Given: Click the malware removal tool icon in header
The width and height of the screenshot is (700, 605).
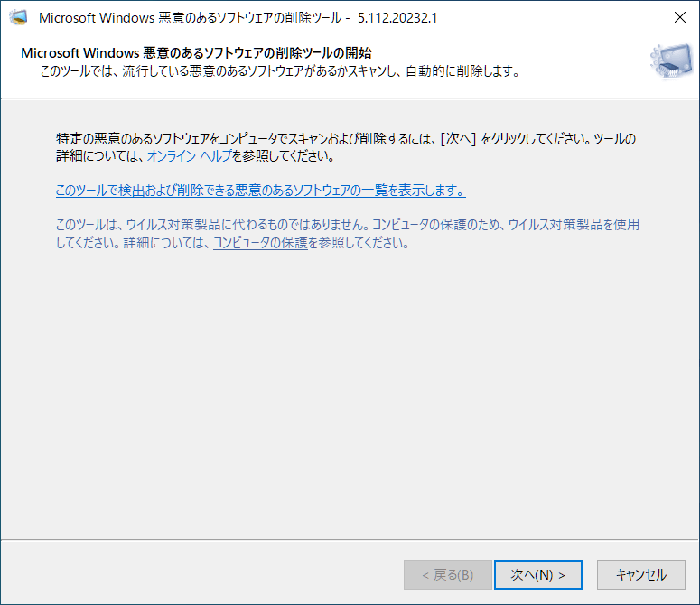Looking at the screenshot, I should click(669, 61).
